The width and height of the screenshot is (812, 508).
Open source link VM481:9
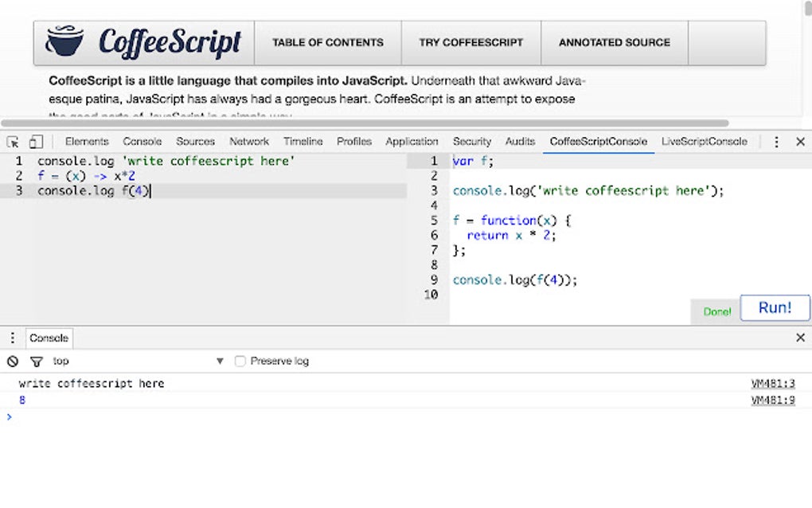coord(773,401)
